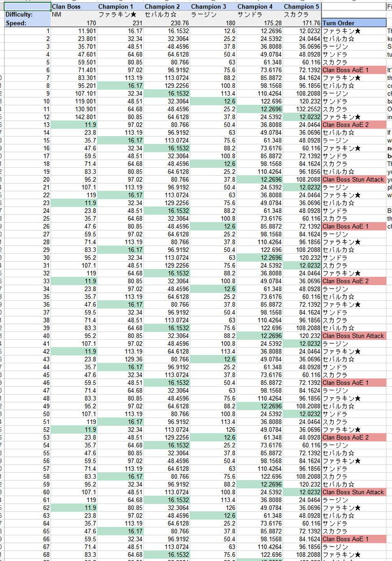The height and width of the screenshot is (561, 392).
Task: Select the "NM" difficulty value cell
Action: (74, 15)
